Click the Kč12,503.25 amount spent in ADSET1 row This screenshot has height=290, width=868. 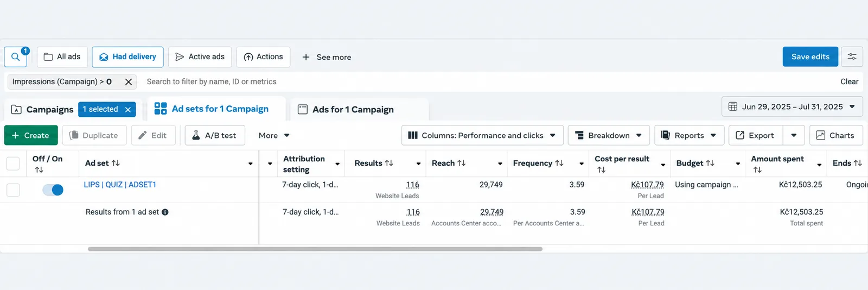(800, 185)
